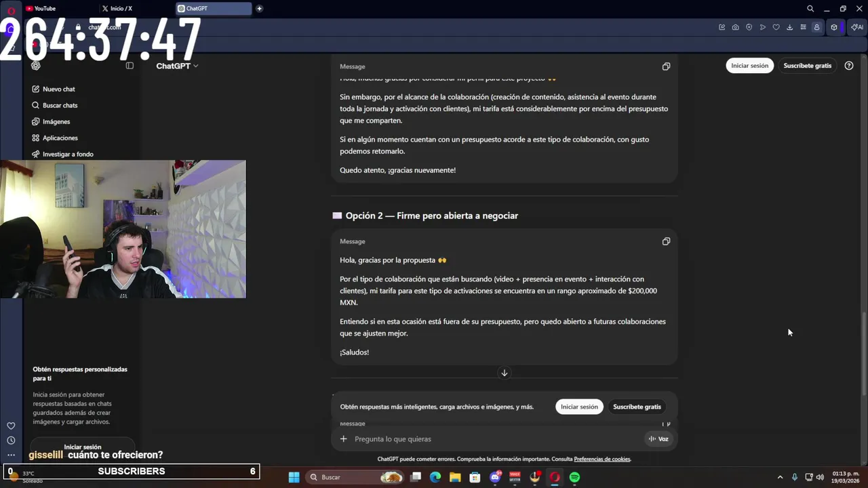Open Microsoft Store from the taskbar
Screen dimensions: 868x488
pos(475,477)
